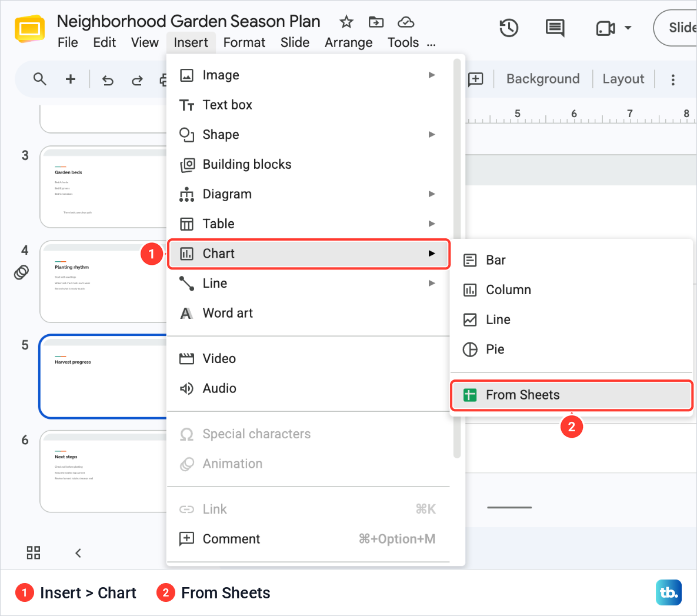Open the View menu

pos(145,43)
